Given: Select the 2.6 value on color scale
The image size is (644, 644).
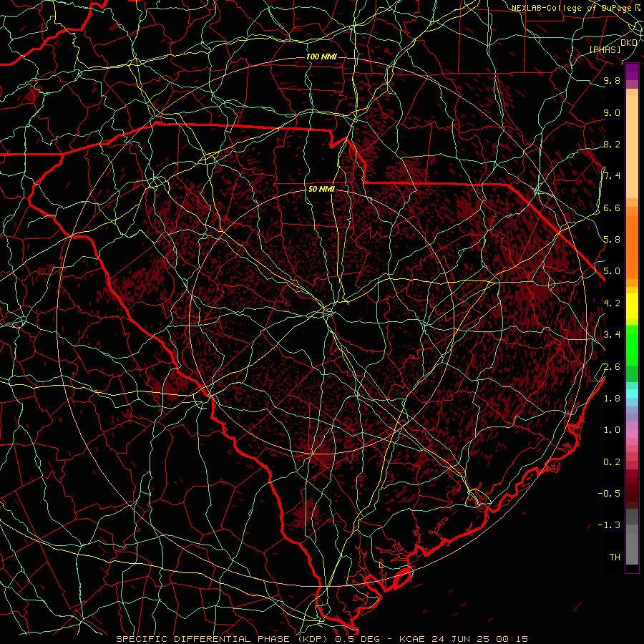Looking at the screenshot, I should [612, 366].
